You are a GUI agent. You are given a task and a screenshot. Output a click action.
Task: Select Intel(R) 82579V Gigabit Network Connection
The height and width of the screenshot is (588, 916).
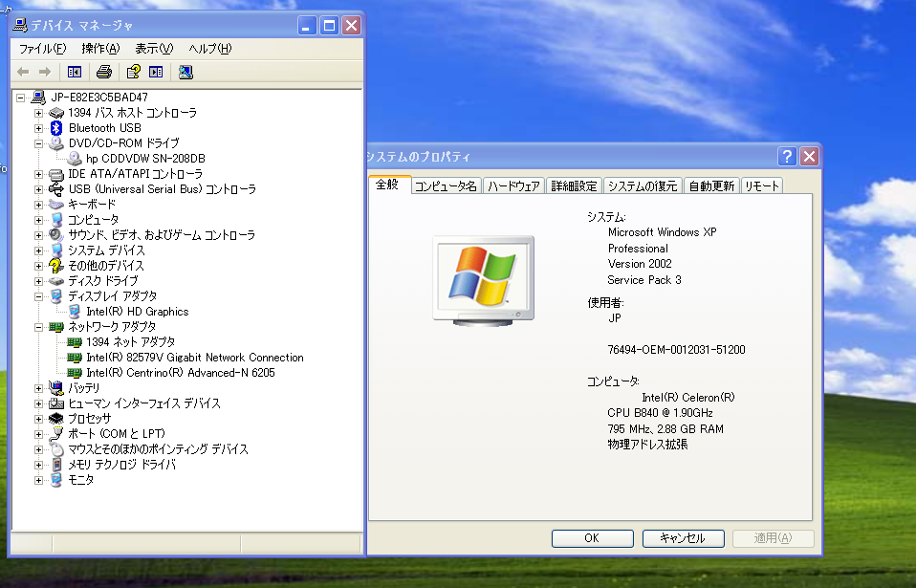[195, 358]
